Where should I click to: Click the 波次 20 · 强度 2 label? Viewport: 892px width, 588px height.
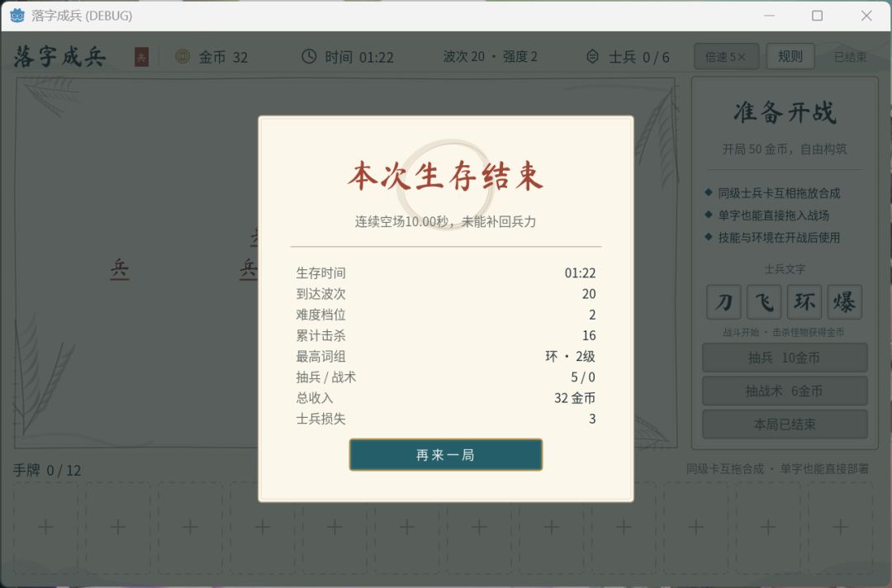(491, 56)
